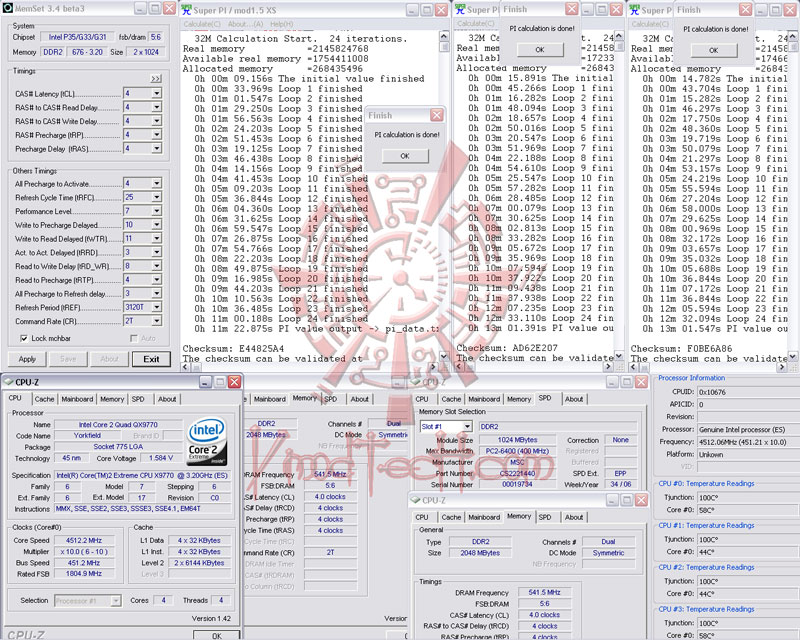This screenshot has width=800, height=640.
Task: Open the Performance Level dropdown
Action: coord(157,211)
